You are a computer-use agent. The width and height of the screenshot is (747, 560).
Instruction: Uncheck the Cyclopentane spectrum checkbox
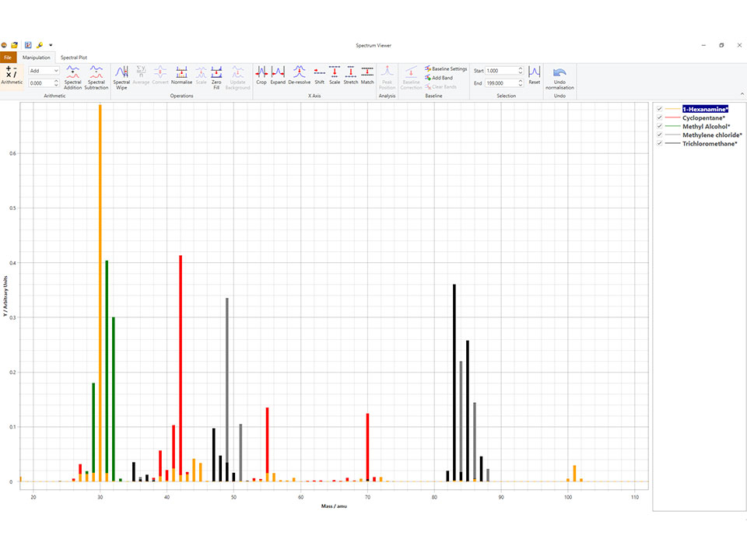[659, 117]
